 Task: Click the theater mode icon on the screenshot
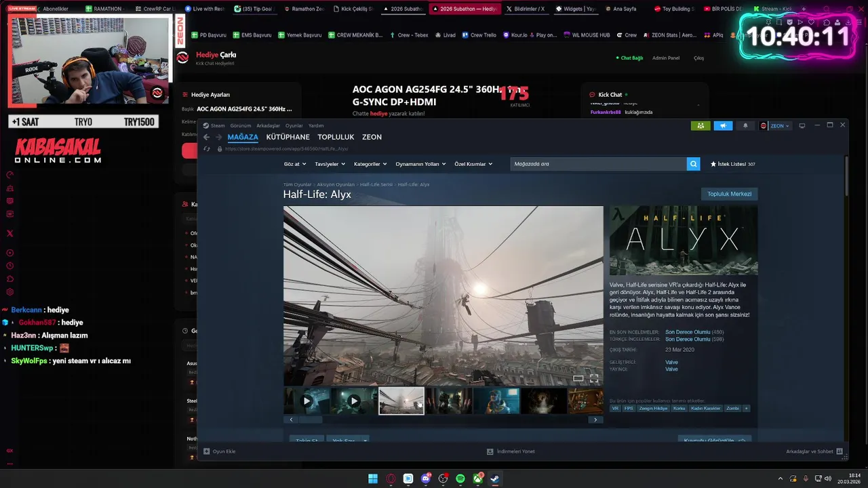point(578,378)
